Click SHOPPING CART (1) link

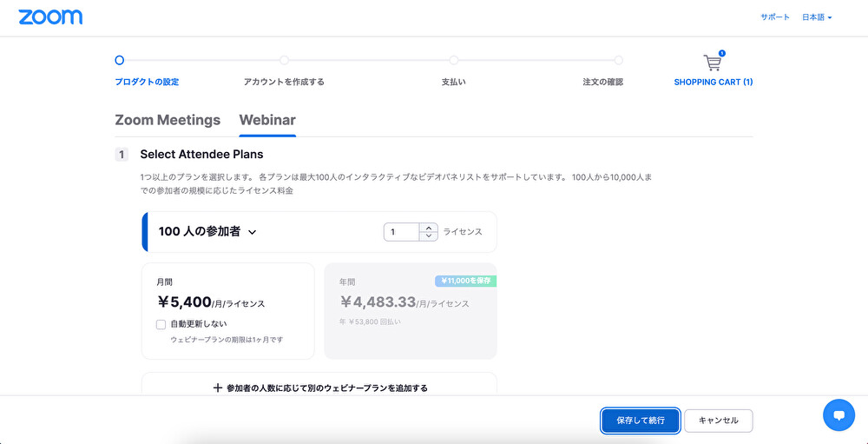[713, 82]
